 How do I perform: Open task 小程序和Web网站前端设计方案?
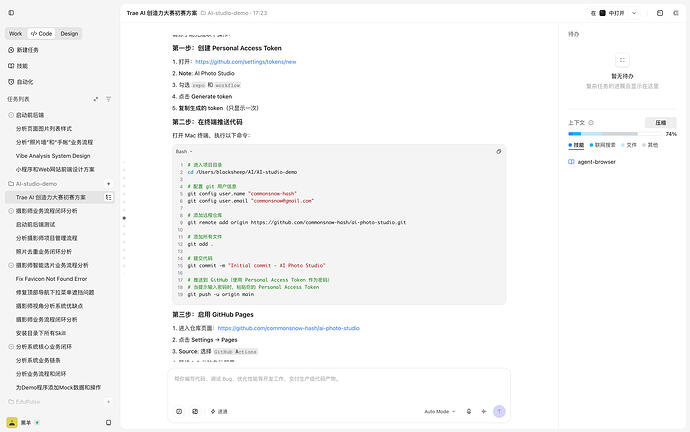tap(55, 169)
